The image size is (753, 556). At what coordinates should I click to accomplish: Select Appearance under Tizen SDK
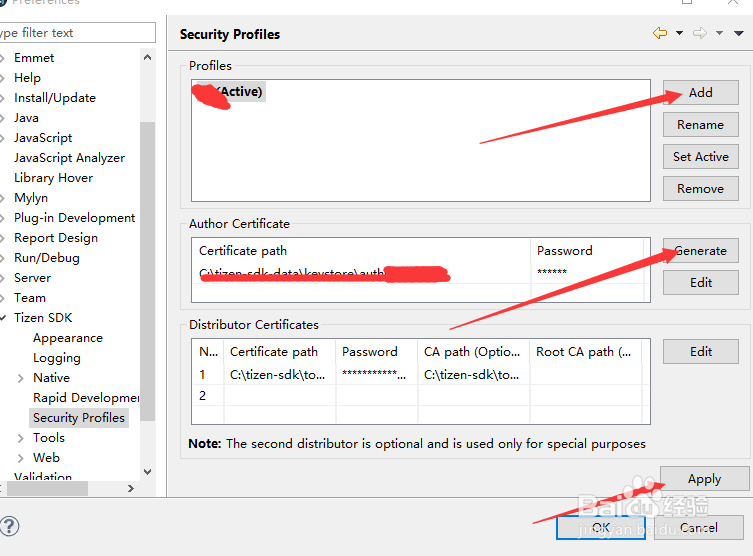coord(68,338)
